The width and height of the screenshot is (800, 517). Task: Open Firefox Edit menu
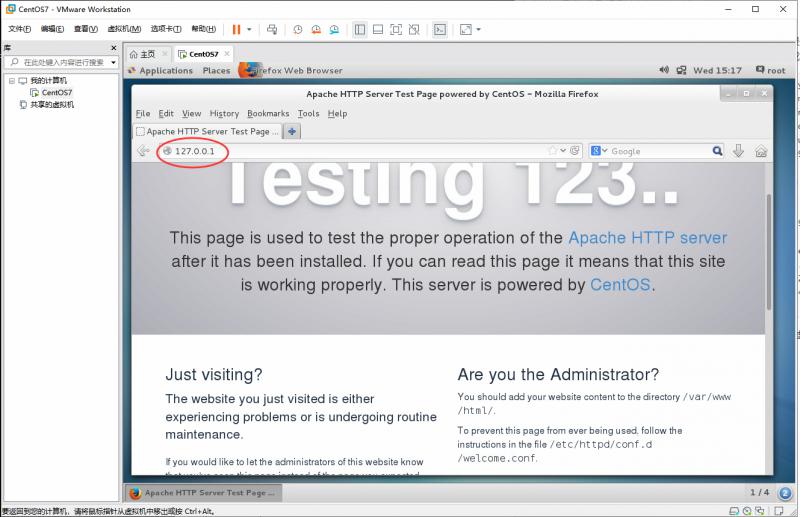pyautogui.click(x=166, y=113)
